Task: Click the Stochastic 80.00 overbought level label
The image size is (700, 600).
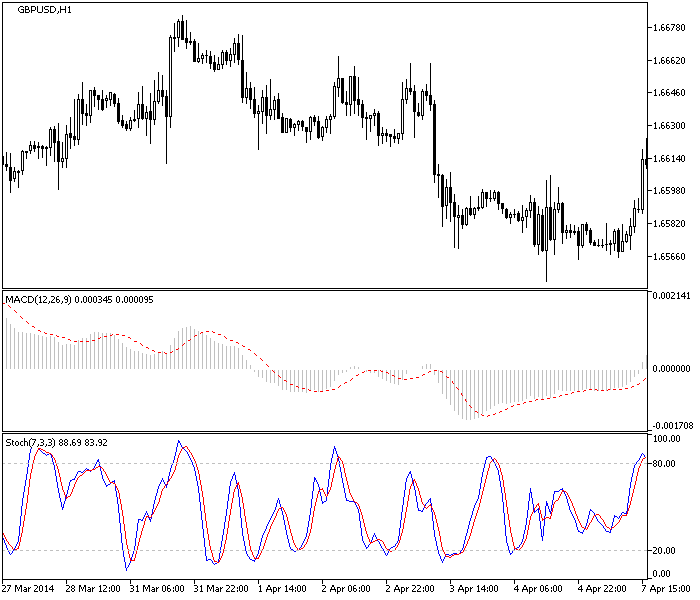Action: 664,464
